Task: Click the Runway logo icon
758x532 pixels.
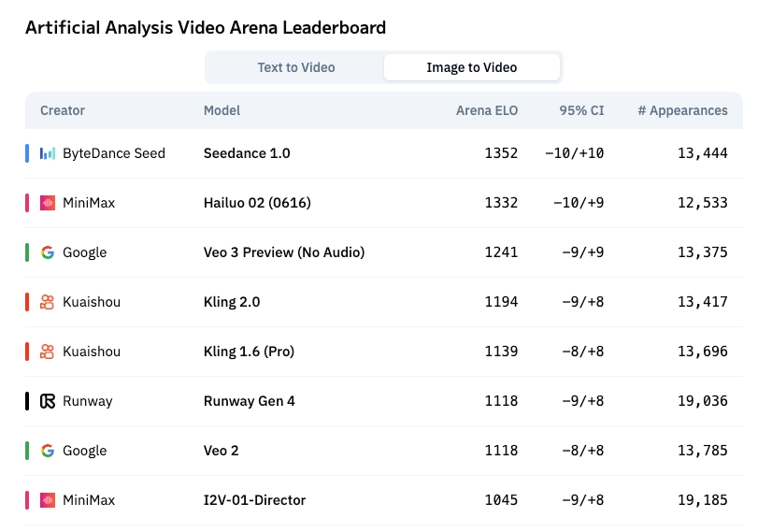Action: 48,401
